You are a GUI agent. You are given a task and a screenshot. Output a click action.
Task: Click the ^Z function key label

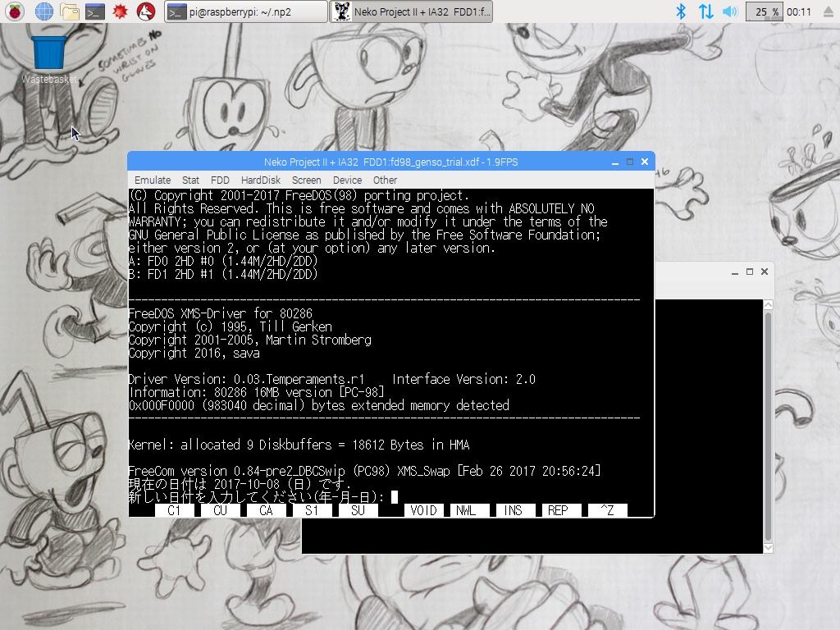(x=608, y=510)
